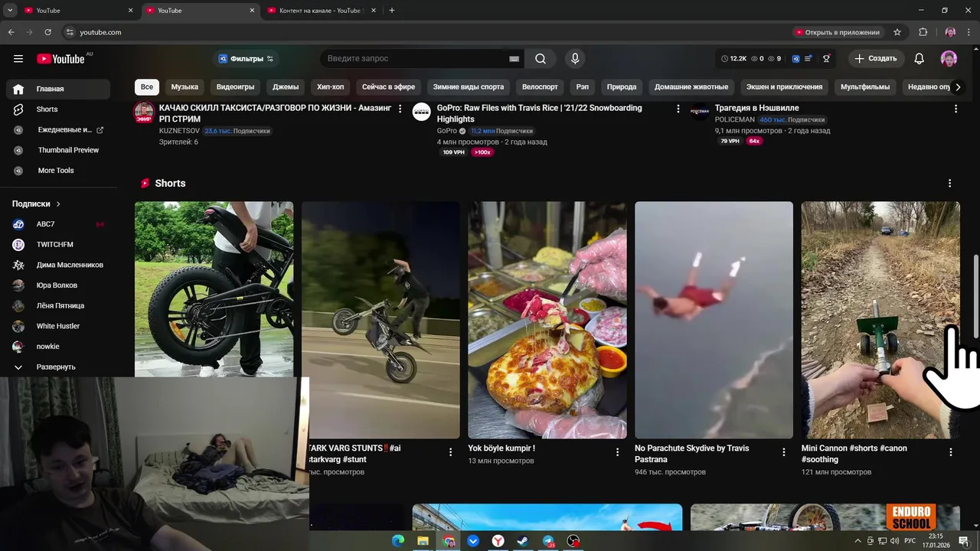Viewport: 980px width, 551px height.
Task: Open Shorts in the sidebar
Action: tap(57, 109)
